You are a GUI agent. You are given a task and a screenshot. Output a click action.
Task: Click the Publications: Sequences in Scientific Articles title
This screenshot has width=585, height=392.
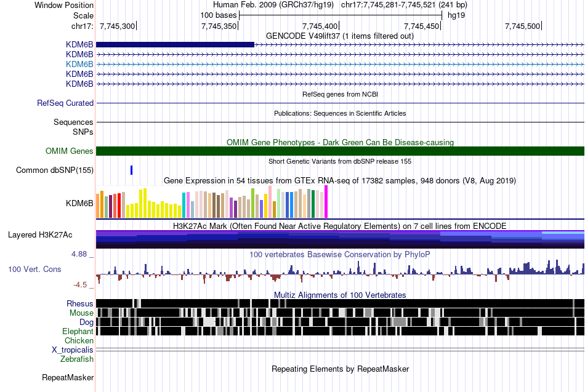coord(340,113)
